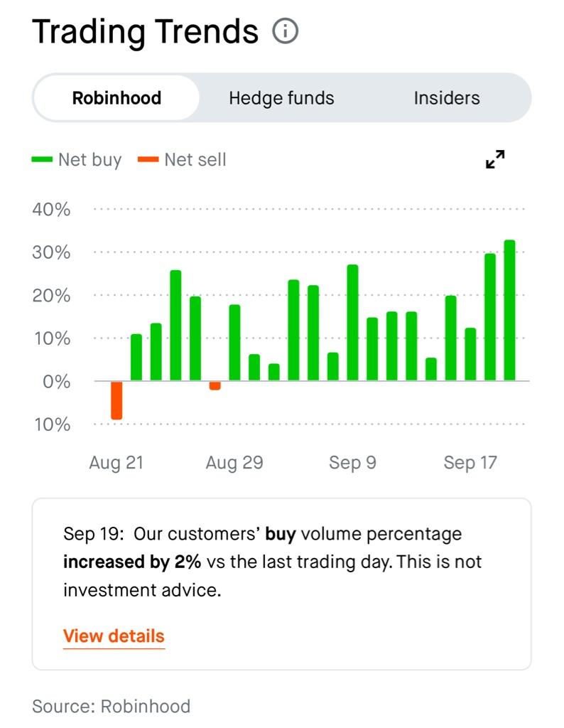Click the tallest green bar on the right
The width and height of the screenshot is (564, 728).
pos(509,310)
